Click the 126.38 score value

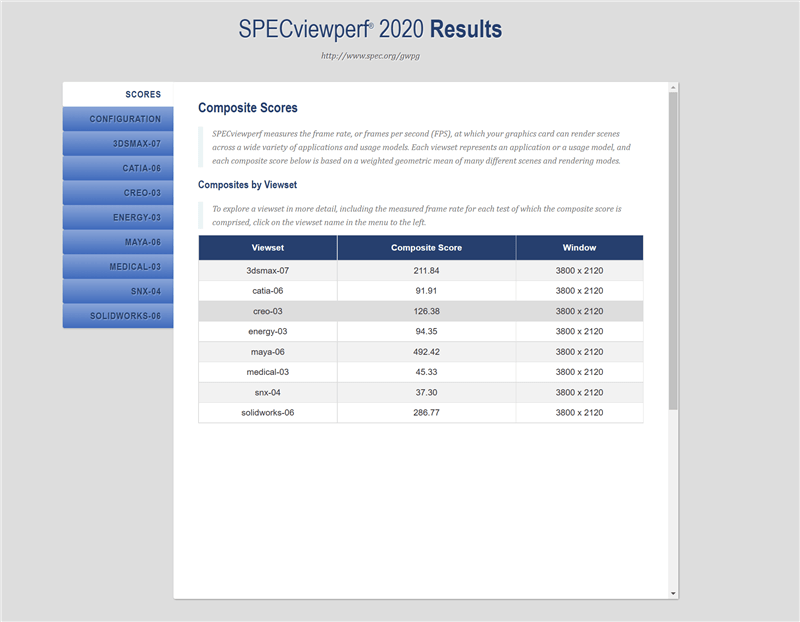click(427, 311)
